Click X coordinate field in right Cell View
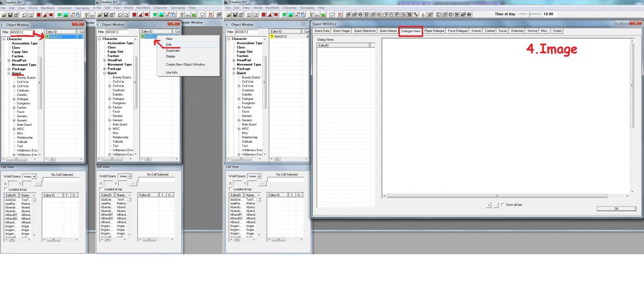 [x=237, y=183]
